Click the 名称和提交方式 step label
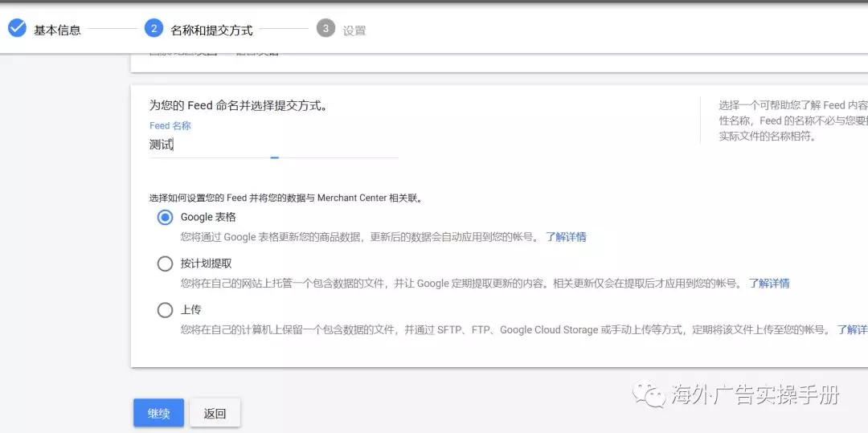Screen dimensions: 868x433 (211, 30)
